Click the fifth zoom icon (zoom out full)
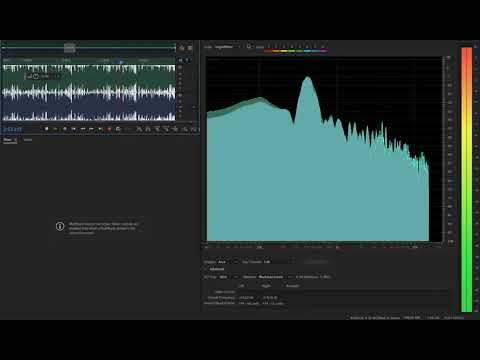 (175, 129)
